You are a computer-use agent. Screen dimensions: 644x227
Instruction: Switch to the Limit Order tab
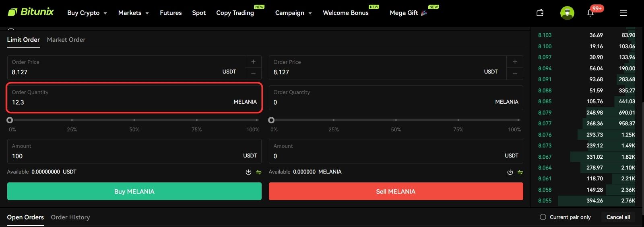23,40
